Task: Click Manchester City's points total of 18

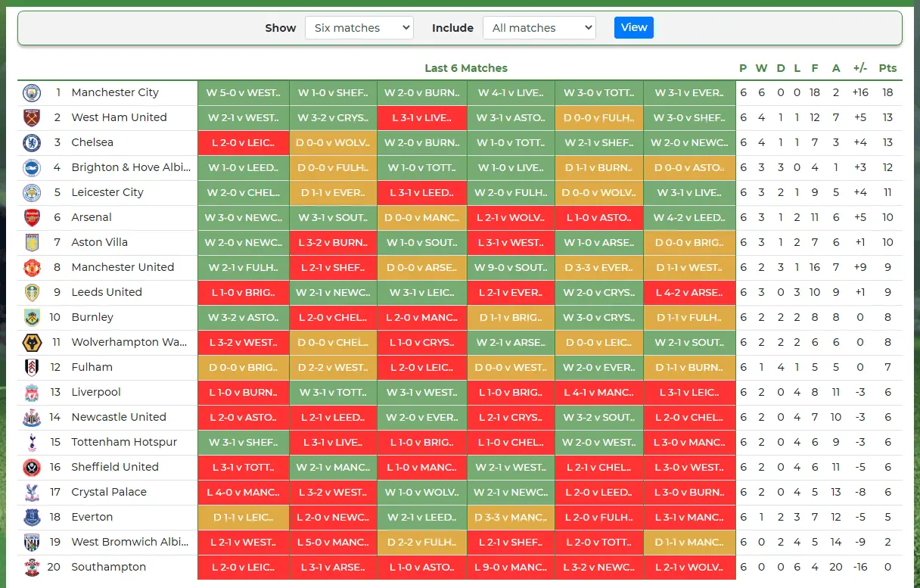Action: (x=887, y=92)
